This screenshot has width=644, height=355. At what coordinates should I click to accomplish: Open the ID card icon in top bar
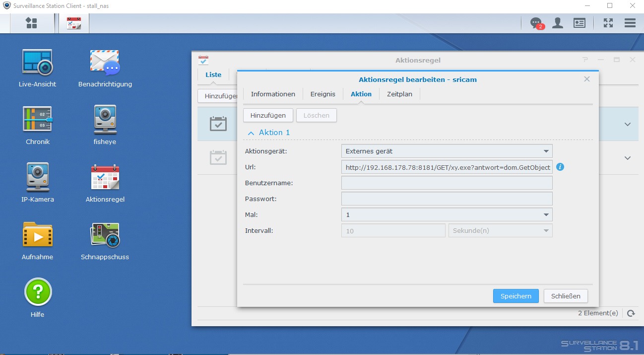click(579, 23)
